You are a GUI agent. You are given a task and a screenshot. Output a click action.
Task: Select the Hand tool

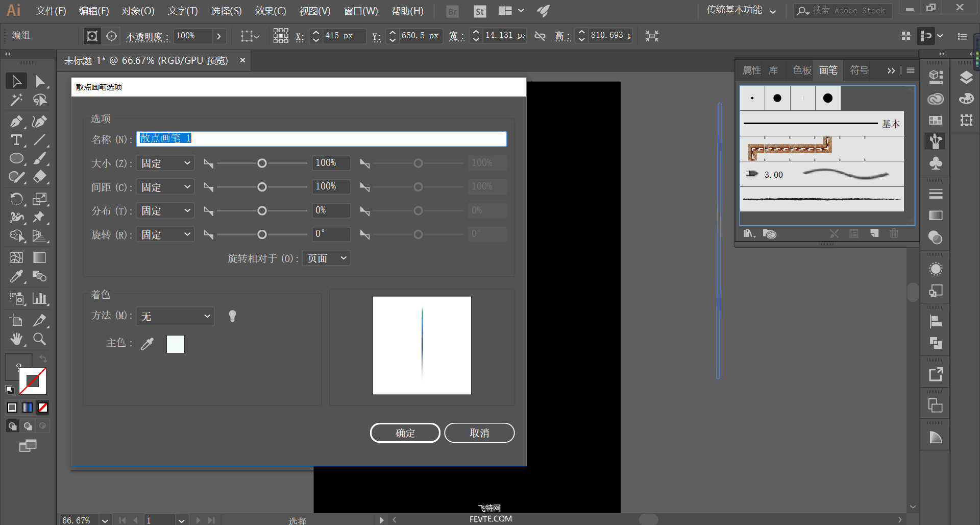[16, 339]
